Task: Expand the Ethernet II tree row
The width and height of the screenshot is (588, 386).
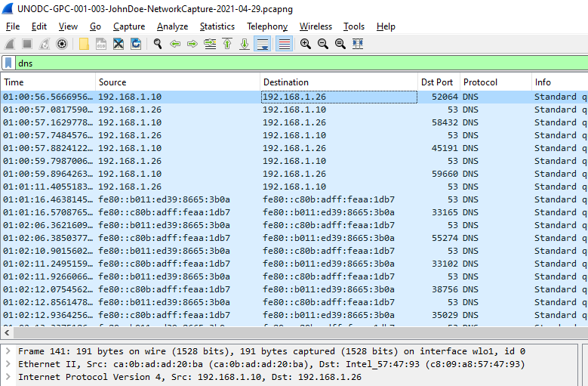Action: pyautogui.click(x=8, y=364)
